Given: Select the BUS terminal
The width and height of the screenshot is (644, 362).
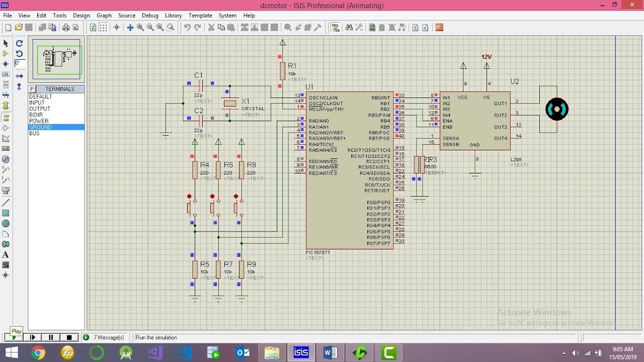Looking at the screenshot, I should click(x=56, y=133).
